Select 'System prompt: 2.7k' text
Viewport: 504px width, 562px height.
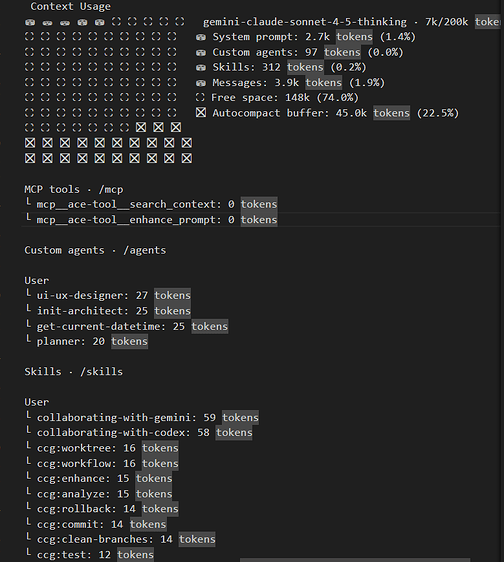click(271, 37)
